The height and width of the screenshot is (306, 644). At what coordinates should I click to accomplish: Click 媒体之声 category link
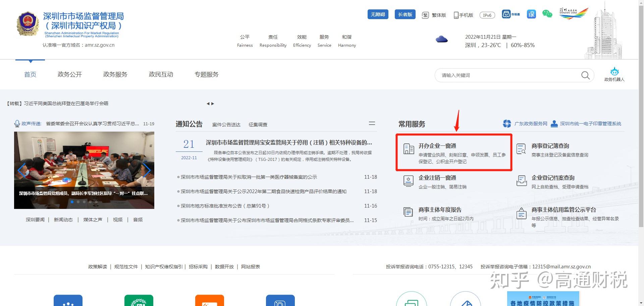pos(93,220)
